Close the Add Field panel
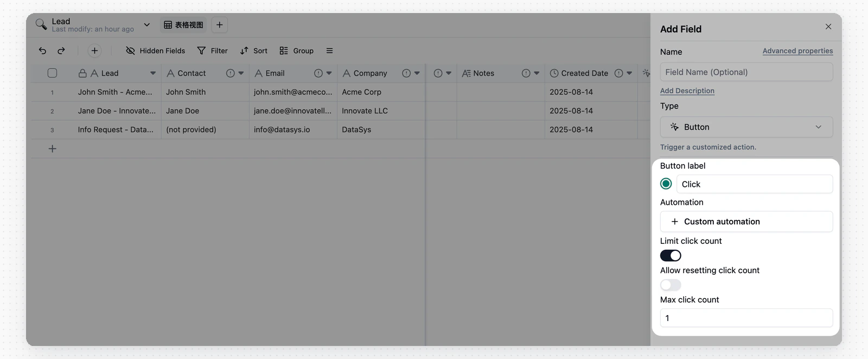Image resolution: width=868 pixels, height=359 pixels. tap(828, 27)
